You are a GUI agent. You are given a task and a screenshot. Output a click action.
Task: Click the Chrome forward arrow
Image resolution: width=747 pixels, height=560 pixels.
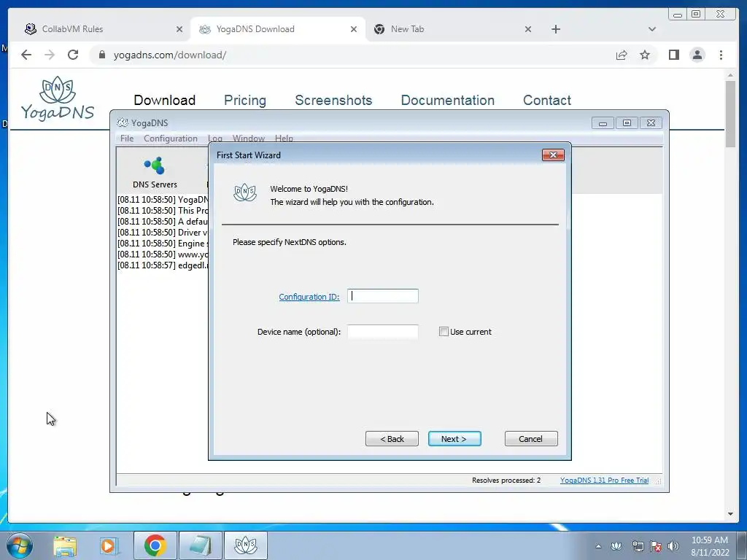pos(50,55)
